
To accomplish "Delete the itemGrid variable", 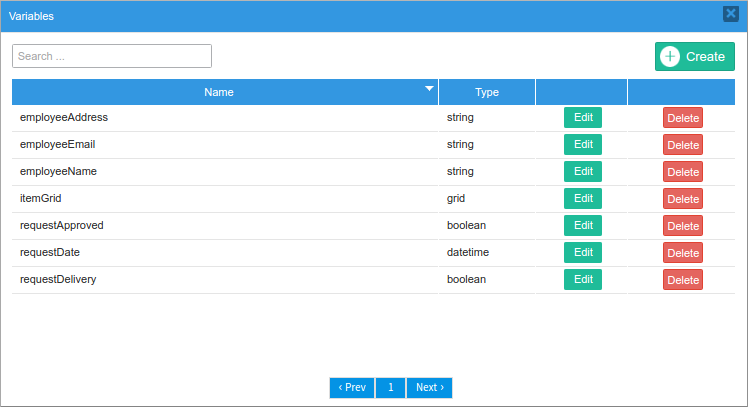I will click(682, 199).
